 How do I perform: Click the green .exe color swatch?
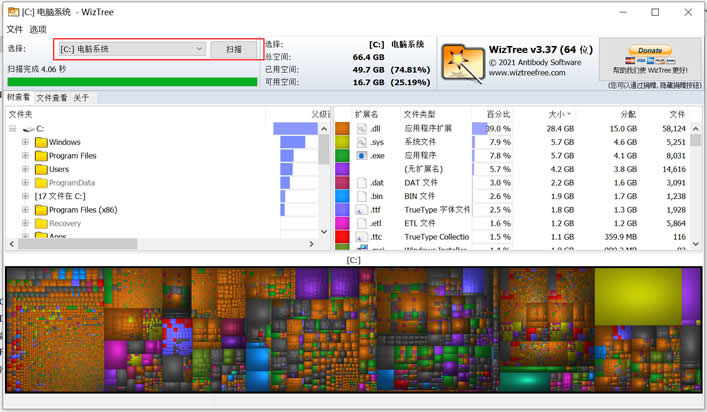click(342, 156)
